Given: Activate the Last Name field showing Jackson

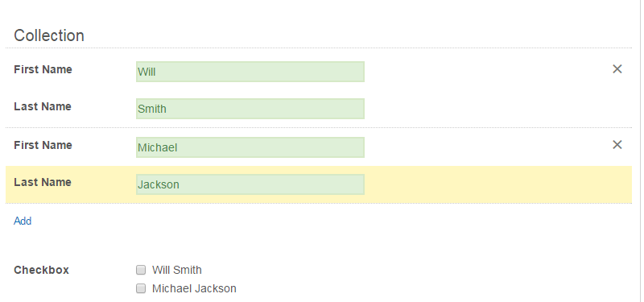Looking at the screenshot, I should point(250,184).
